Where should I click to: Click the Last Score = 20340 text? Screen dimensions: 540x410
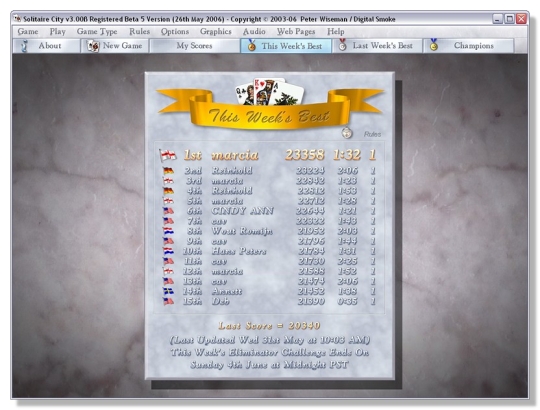pyautogui.click(x=269, y=326)
